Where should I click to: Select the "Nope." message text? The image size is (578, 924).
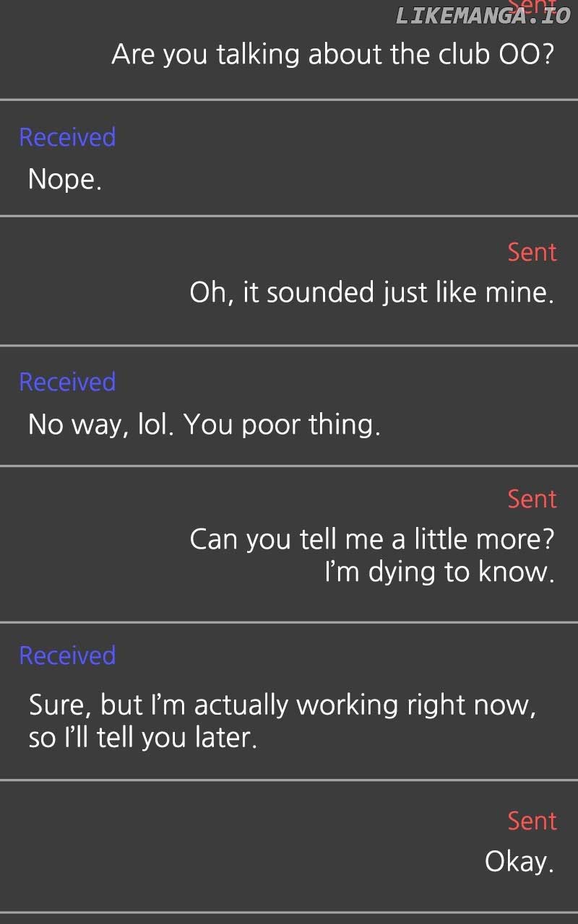click(64, 179)
